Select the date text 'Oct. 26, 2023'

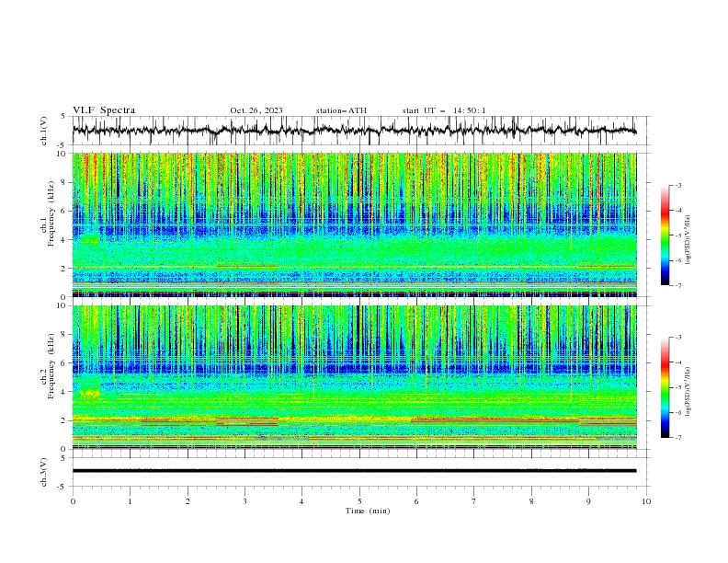[x=256, y=110]
